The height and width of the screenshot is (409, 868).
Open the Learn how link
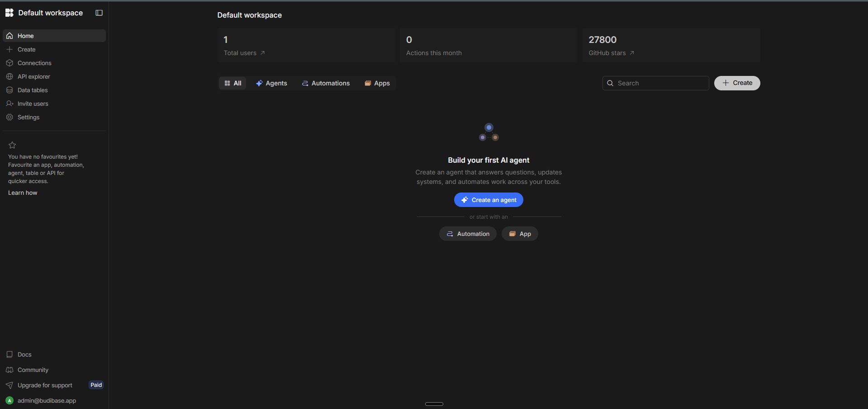[22, 193]
